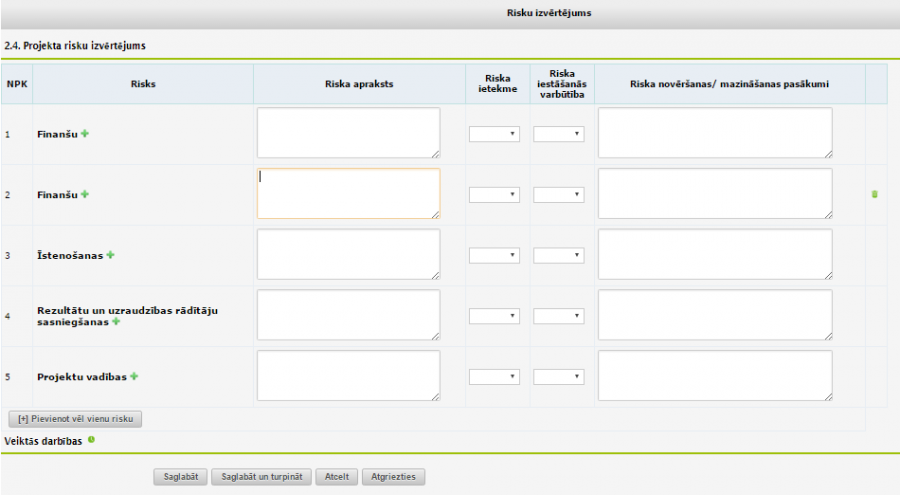Screen dimensions: 900x495
Task: Expand Riska iestāšanās varbūtība dropdown in row 3
Action: (559, 255)
